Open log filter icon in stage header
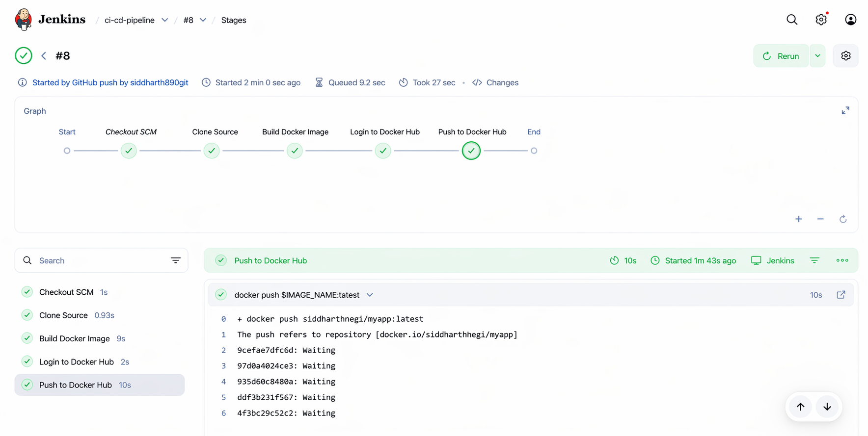The width and height of the screenshot is (868, 436). coord(814,260)
